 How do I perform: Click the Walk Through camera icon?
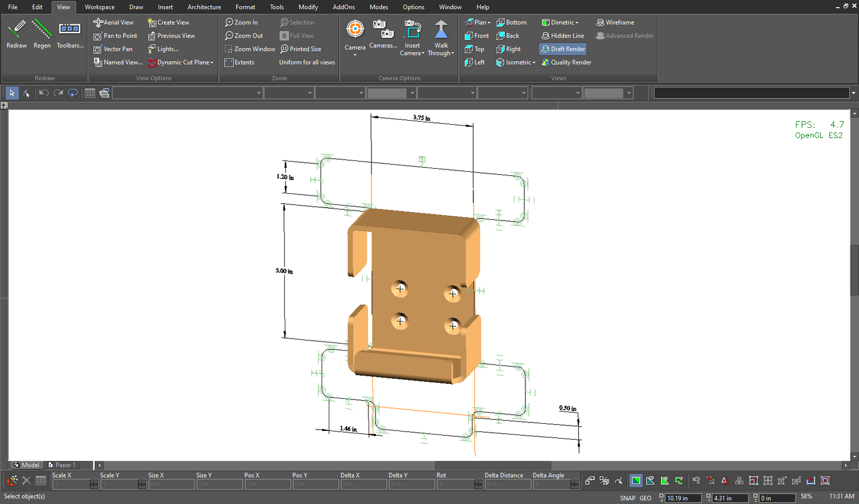[x=440, y=37]
